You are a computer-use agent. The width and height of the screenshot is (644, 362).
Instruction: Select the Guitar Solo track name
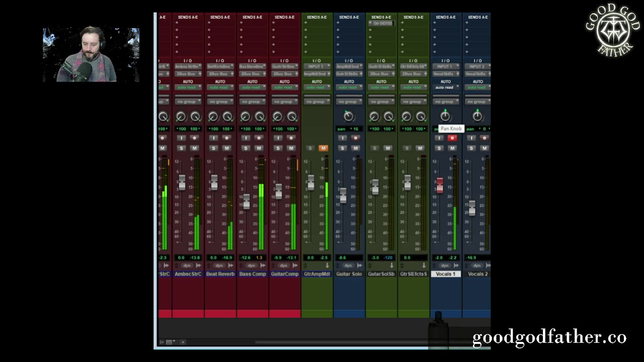349,274
